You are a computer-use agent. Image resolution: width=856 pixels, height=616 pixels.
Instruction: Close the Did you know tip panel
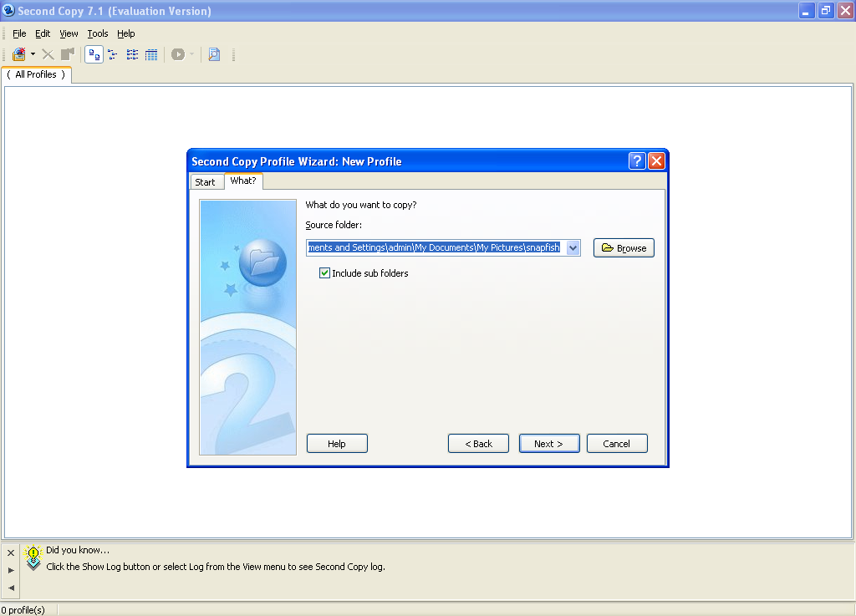click(x=11, y=552)
